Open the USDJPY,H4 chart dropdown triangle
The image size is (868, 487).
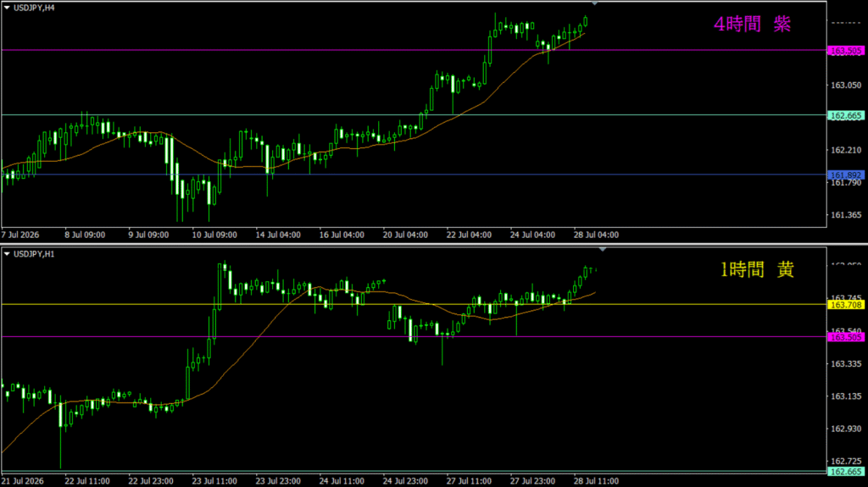coord(7,8)
